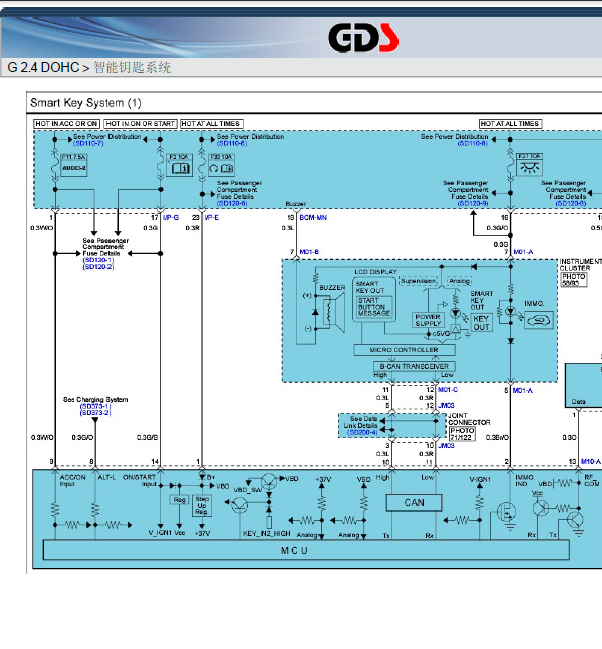The width and height of the screenshot is (602, 649).
Task: Open the SD200-4 data link details
Action: (x=362, y=432)
